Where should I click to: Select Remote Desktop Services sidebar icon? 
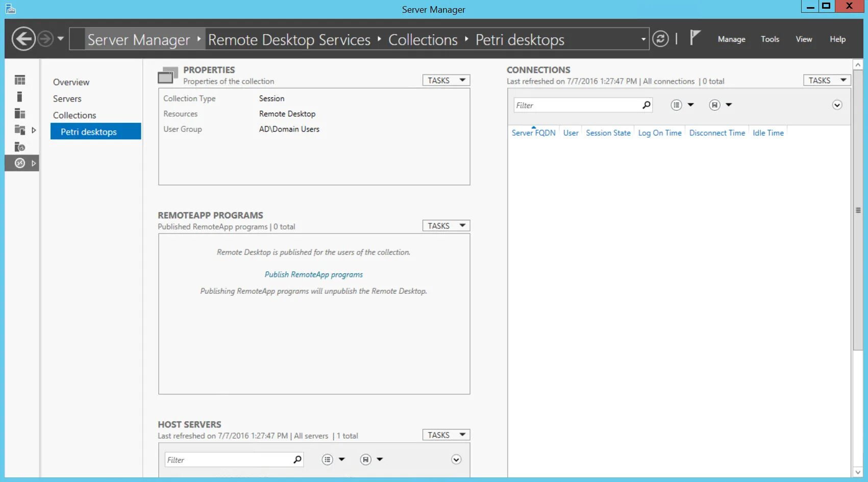(x=20, y=163)
